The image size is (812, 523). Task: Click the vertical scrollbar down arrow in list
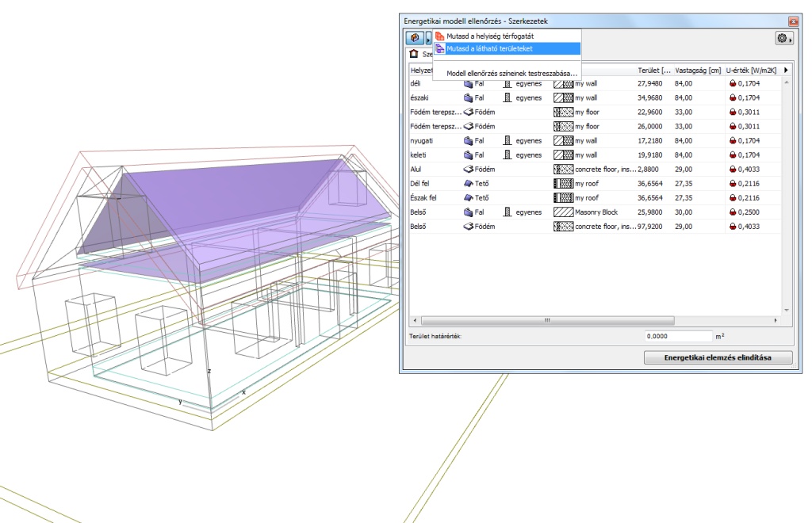coord(787,311)
